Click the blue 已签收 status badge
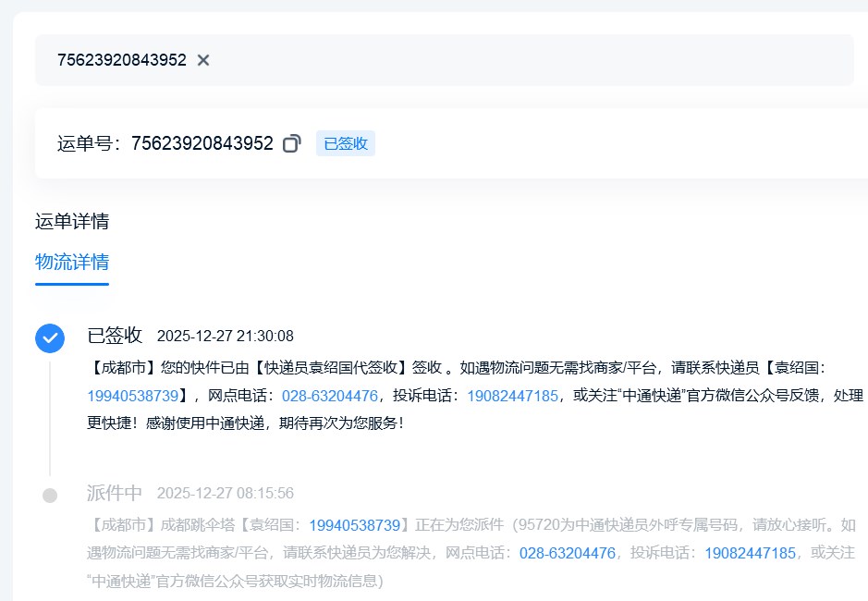Viewport: 868px width, 601px height. [x=346, y=143]
